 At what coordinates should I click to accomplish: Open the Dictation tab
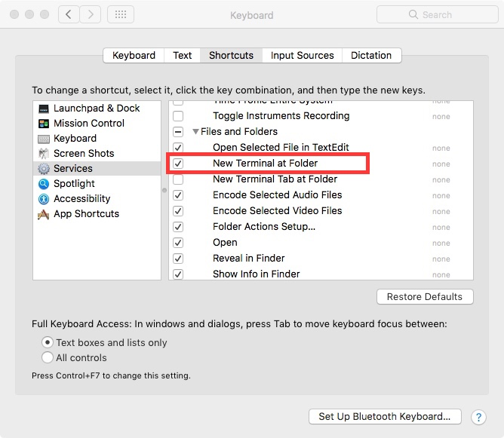click(371, 56)
